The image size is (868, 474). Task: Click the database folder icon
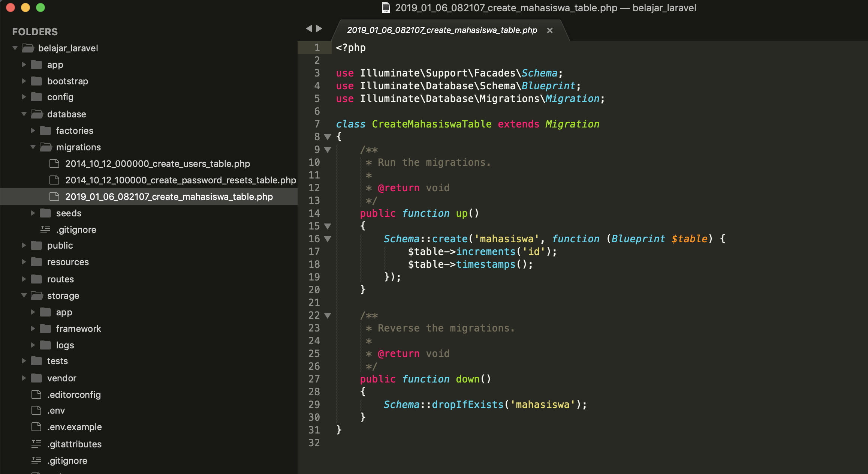click(x=37, y=114)
